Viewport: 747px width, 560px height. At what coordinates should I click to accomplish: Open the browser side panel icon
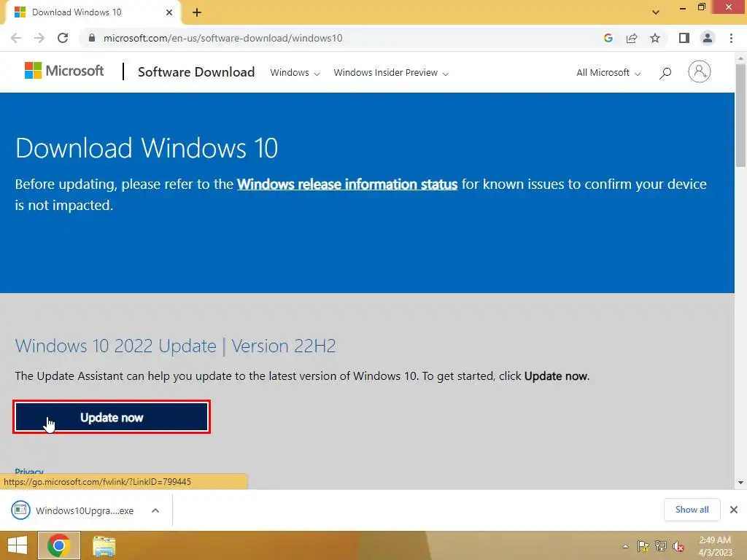684,38
